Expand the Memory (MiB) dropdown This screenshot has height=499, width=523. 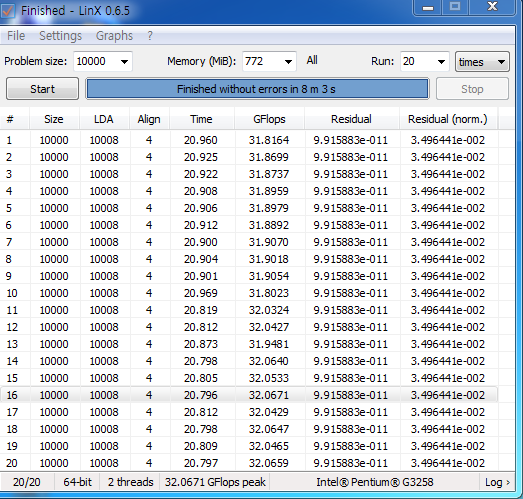click(x=269, y=61)
